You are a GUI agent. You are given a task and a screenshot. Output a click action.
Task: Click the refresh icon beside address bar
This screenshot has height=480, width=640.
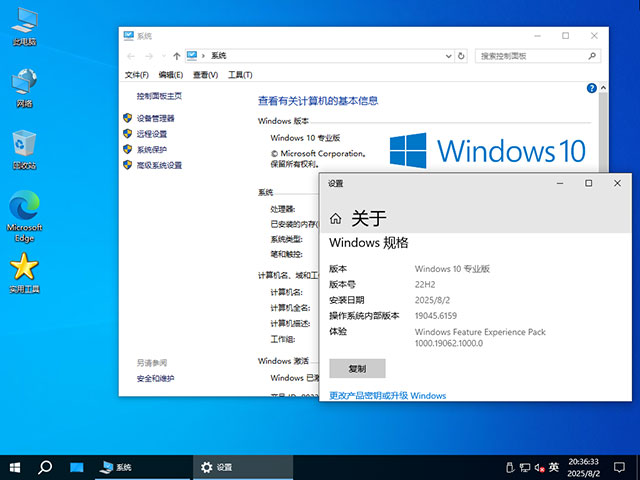[462, 56]
